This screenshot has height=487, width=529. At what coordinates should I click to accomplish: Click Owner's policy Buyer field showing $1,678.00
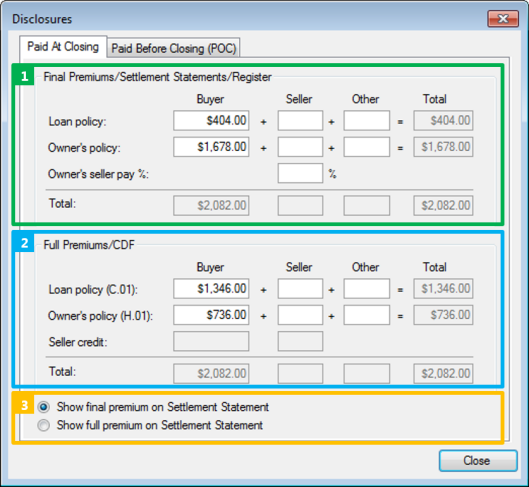pos(211,147)
